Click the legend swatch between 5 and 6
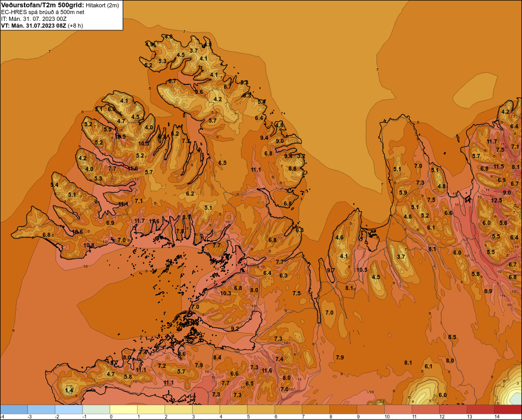Viewport: 522px width, 420px height. tap(262, 409)
